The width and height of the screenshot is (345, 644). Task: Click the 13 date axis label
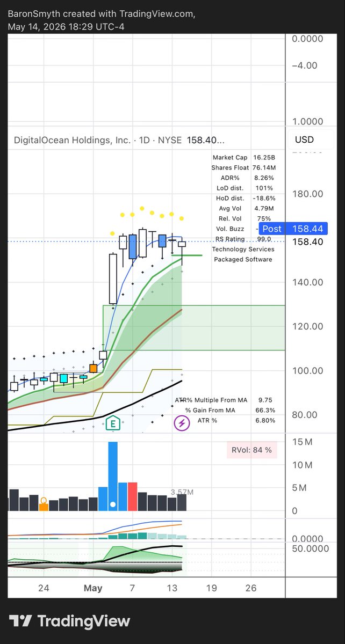pyautogui.click(x=172, y=588)
